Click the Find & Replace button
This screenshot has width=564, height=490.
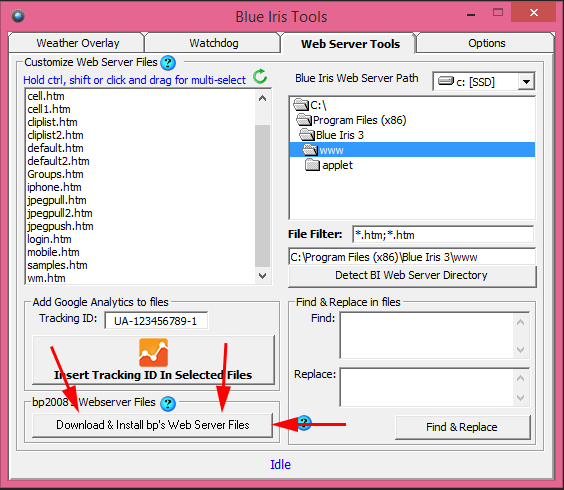click(462, 427)
